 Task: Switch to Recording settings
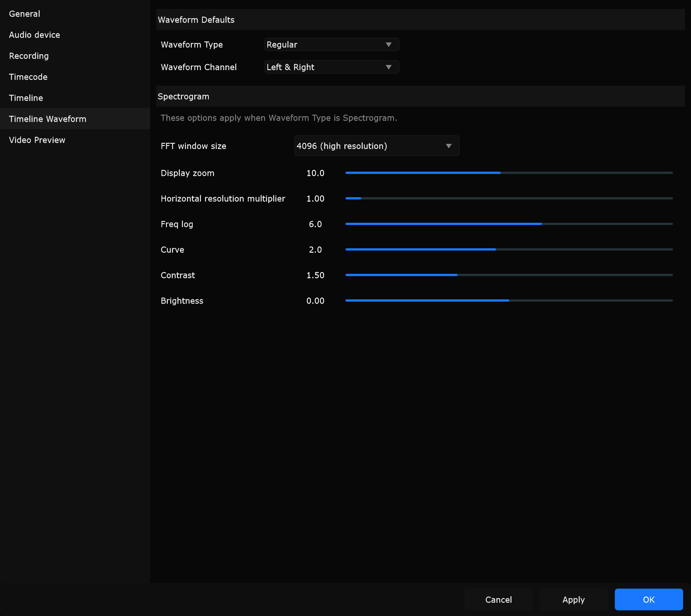75,56
